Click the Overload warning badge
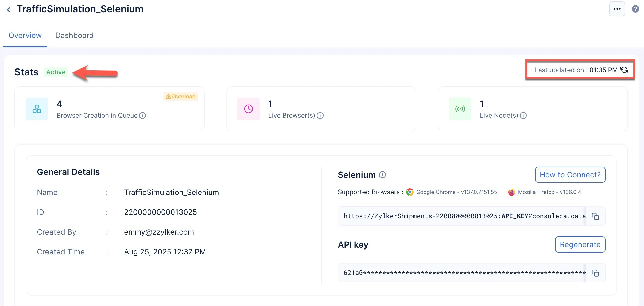Screen dimensions: 644x306 pyautogui.click(x=181, y=97)
